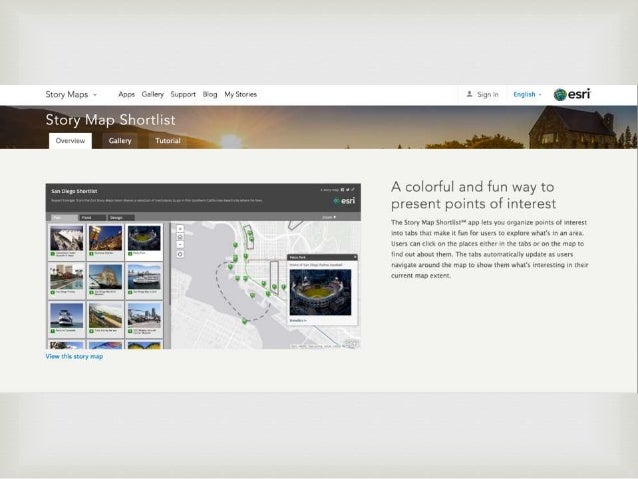Click the large stadium photo in the Petco Park popup
This screenshot has height=479, width=638.
[320, 292]
